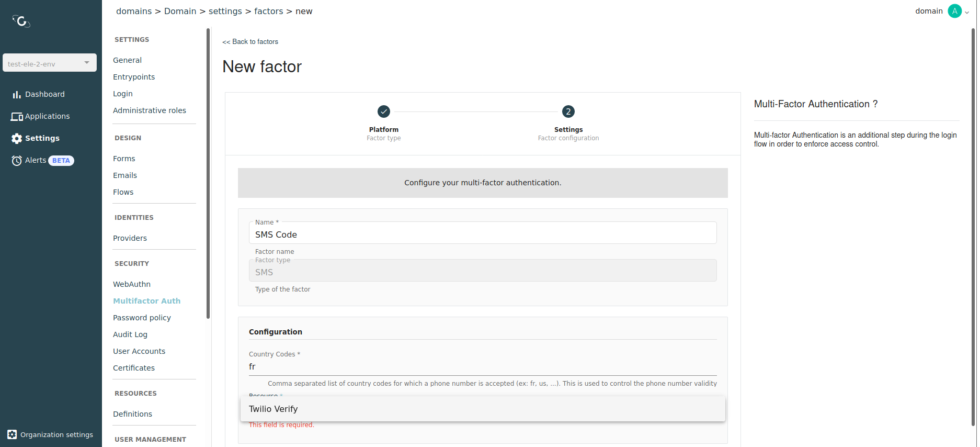This screenshot has width=980, height=447.
Task: Click the Gravitee logo icon
Action: tap(21, 21)
